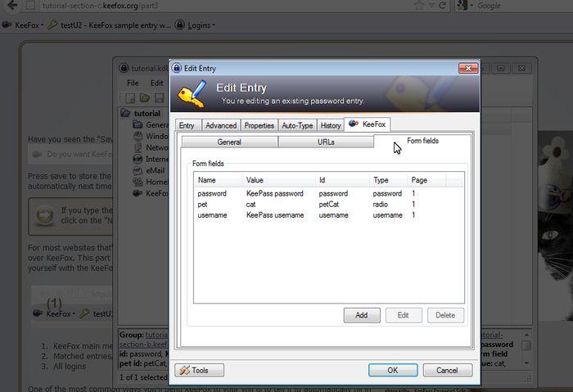The height and width of the screenshot is (392, 573).
Task: Click the search engine icon next to Google
Action: coord(462,5)
